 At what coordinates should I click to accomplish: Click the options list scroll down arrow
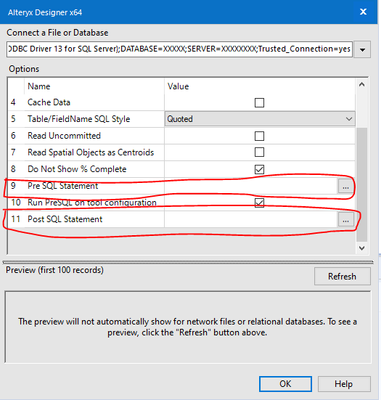(x=362, y=248)
